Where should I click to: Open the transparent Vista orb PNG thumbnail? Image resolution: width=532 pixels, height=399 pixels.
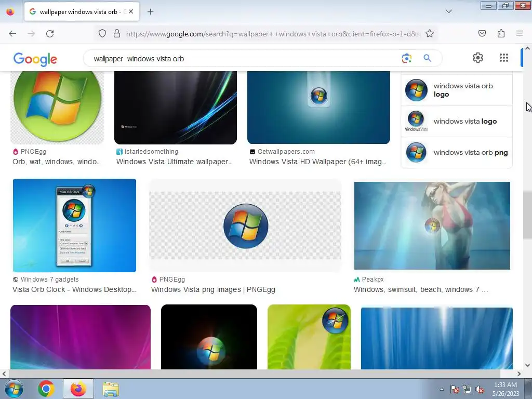(x=245, y=225)
